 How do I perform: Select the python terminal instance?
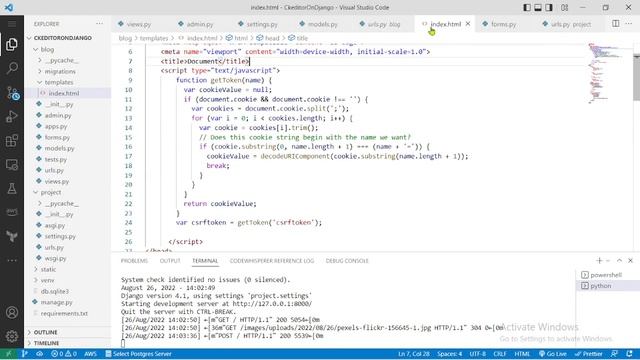coord(608,286)
